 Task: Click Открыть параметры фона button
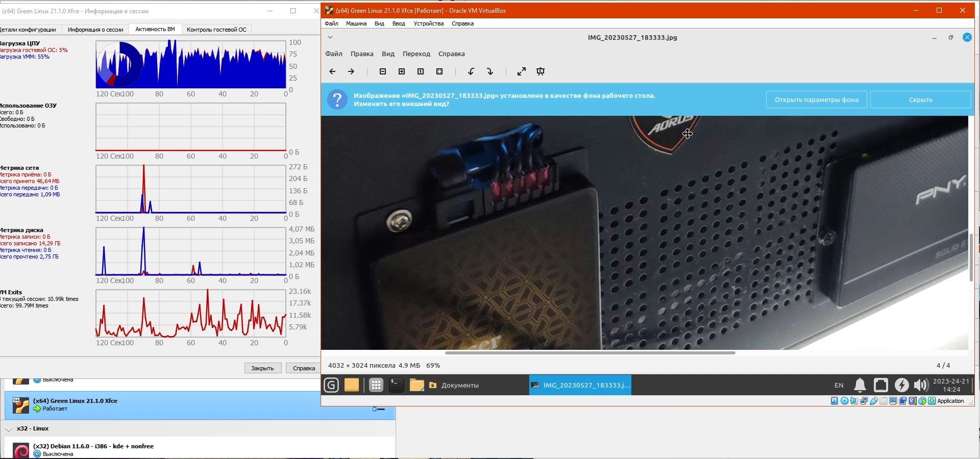coord(817,99)
